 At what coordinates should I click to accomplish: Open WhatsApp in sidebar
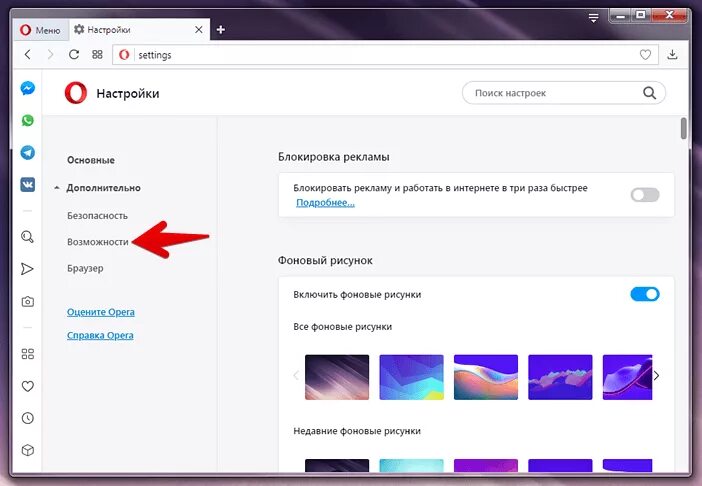point(28,120)
